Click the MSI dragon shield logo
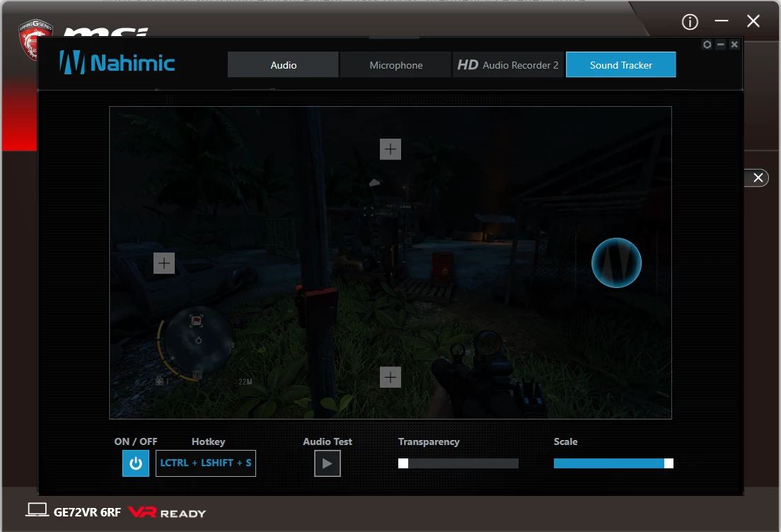The image size is (781, 532). pyautogui.click(x=35, y=39)
